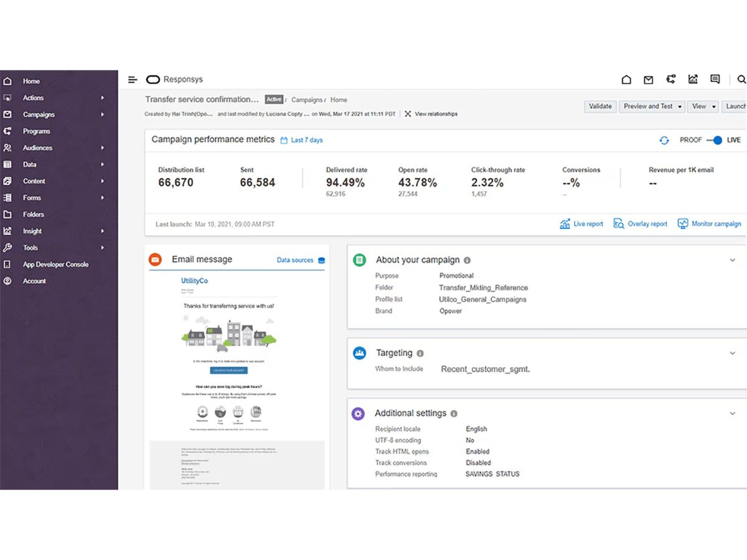Toggle the hamburger menu icon beside Responsys

click(x=133, y=80)
